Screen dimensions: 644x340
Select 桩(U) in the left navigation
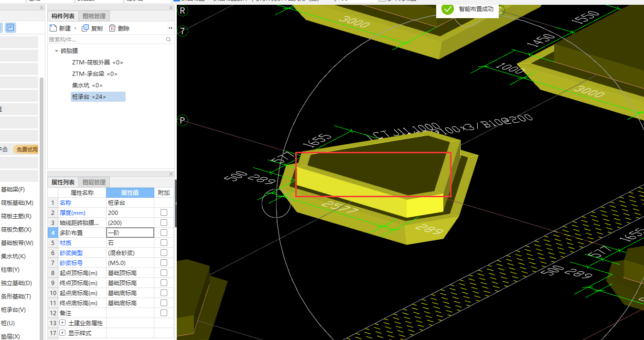pos(7,323)
